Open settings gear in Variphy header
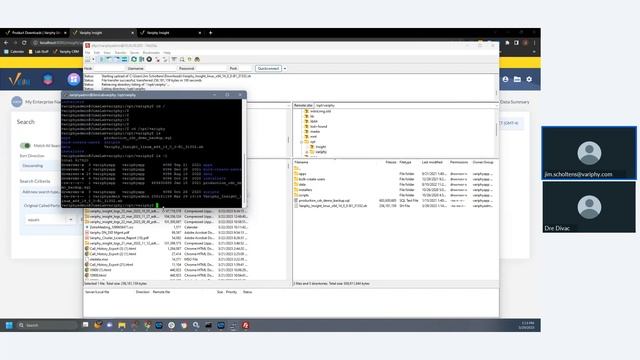This screenshot has height=360, width=640. coord(529,79)
